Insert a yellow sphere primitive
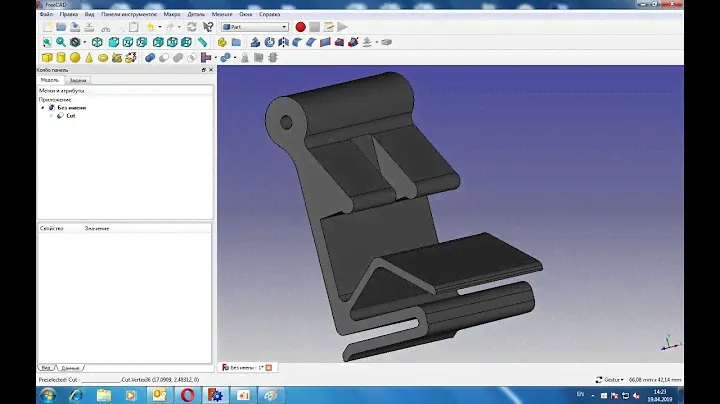 point(75,58)
